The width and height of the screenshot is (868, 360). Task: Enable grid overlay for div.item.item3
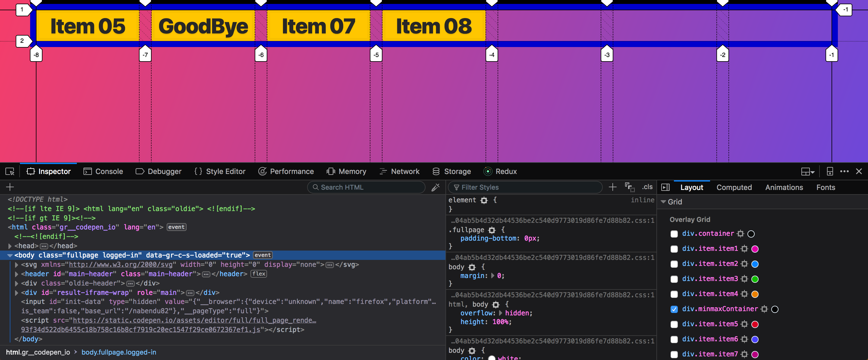click(x=674, y=279)
